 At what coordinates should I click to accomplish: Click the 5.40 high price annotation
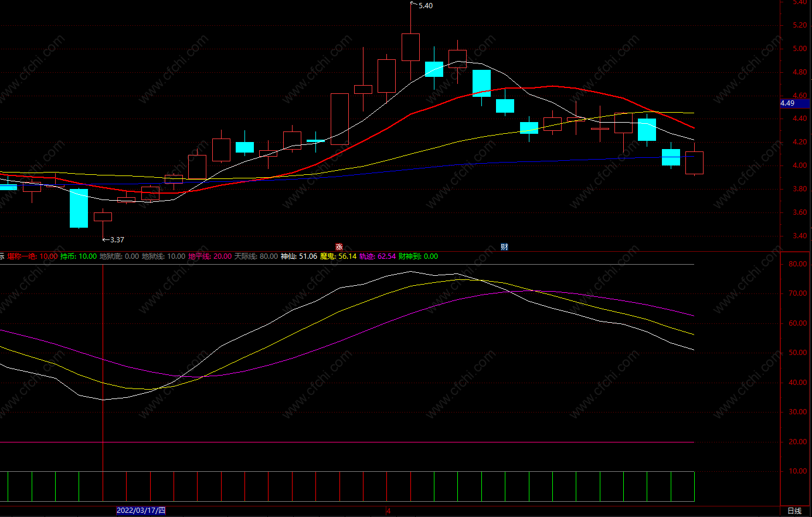pyautogui.click(x=426, y=6)
